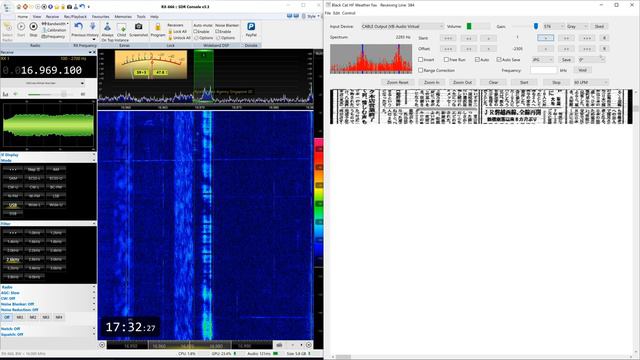Toggle Always On Top icon

pyautogui.click(x=107, y=27)
